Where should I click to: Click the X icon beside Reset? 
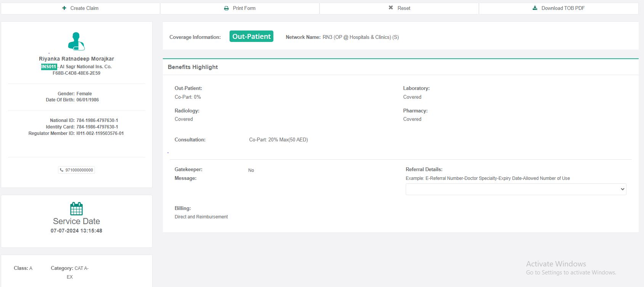coord(391,8)
